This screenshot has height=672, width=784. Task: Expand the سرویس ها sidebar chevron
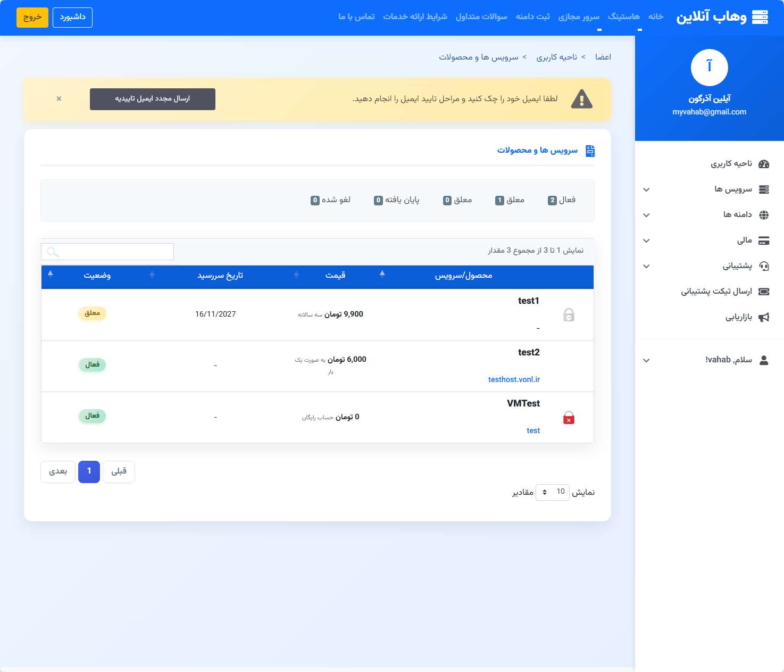[646, 189]
